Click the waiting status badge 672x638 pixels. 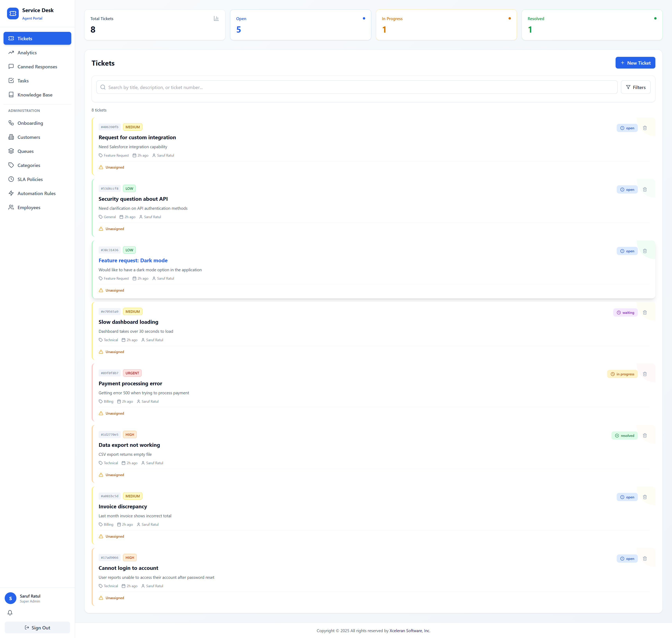[x=625, y=312]
